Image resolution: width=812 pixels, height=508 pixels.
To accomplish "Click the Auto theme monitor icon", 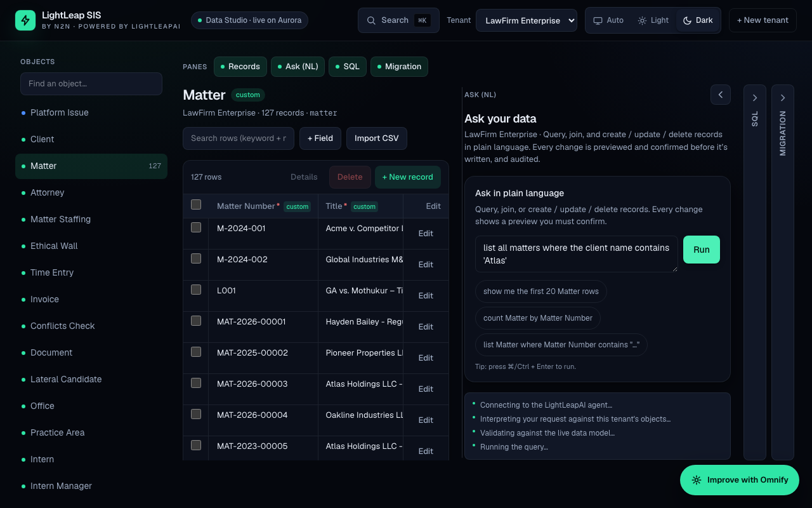I will pyautogui.click(x=598, y=20).
